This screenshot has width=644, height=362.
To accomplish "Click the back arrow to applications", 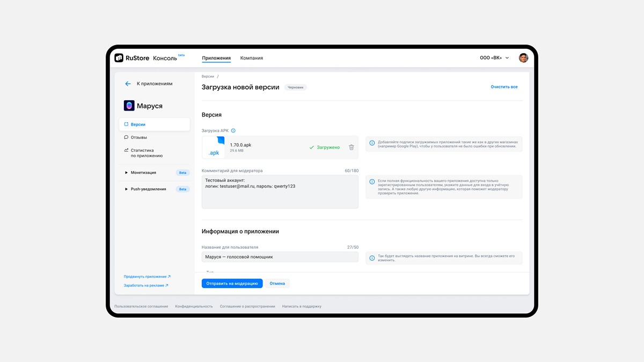I will [128, 84].
